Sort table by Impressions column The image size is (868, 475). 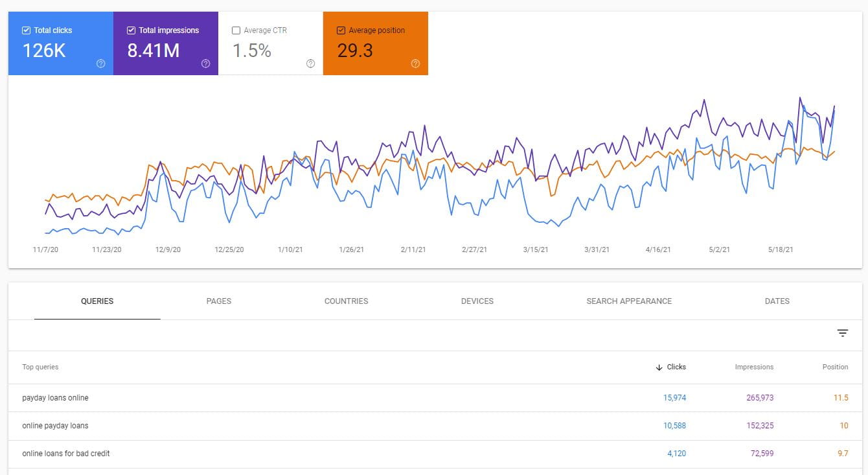[x=754, y=367]
